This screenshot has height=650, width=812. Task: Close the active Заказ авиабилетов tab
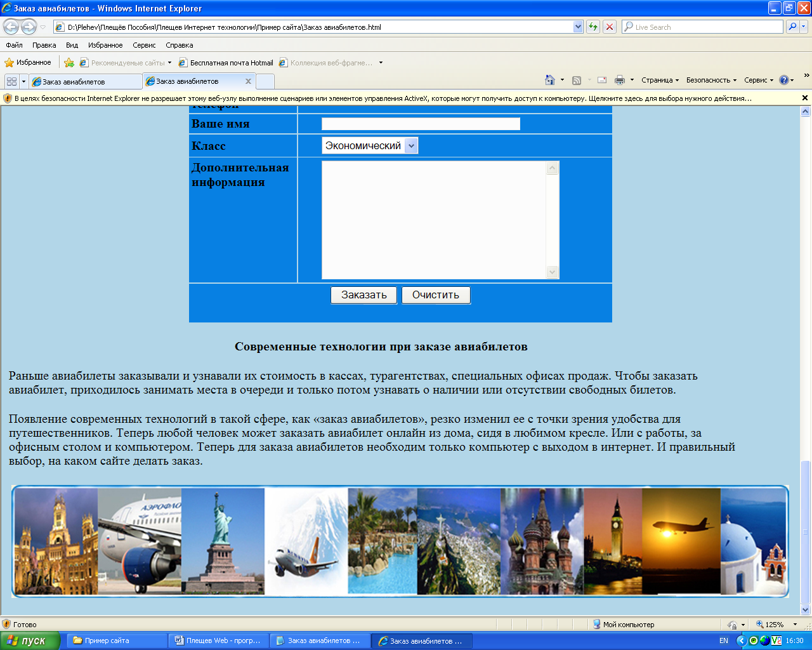[x=248, y=81]
